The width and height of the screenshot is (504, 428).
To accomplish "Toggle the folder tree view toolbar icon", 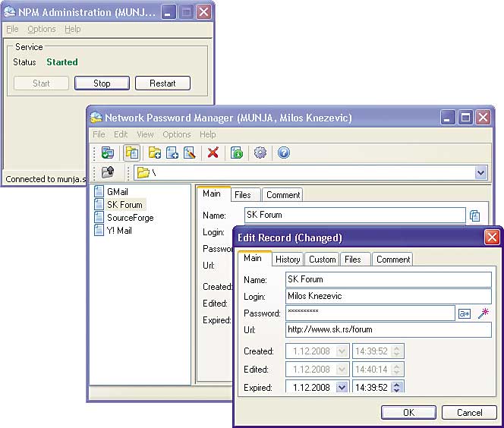I will tap(132, 153).
